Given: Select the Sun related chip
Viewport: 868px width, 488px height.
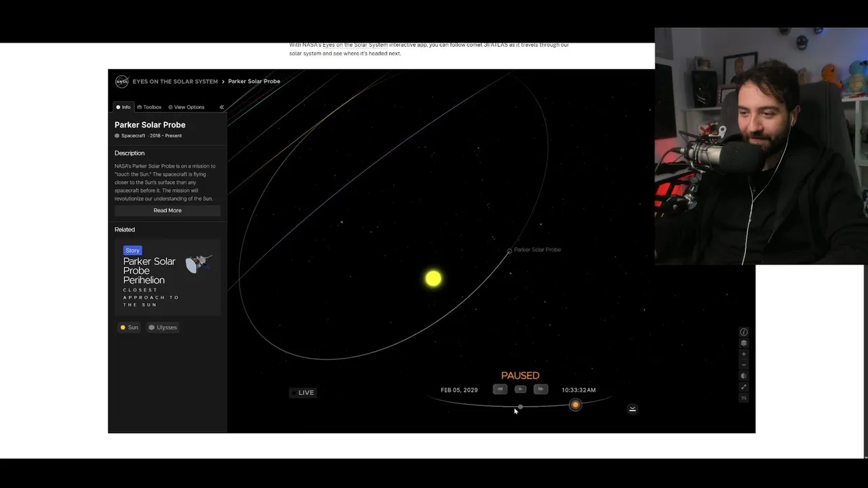Looking at the screenshot, I should tap(129, 327).
